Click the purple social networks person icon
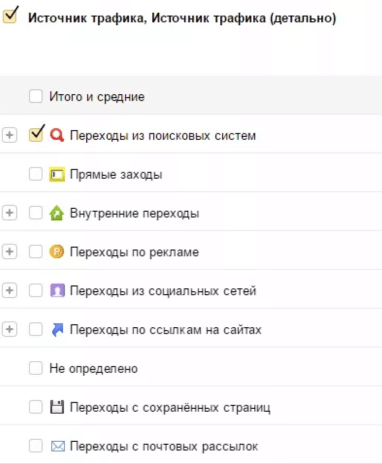The image size is (382, 464). [57, 290]
